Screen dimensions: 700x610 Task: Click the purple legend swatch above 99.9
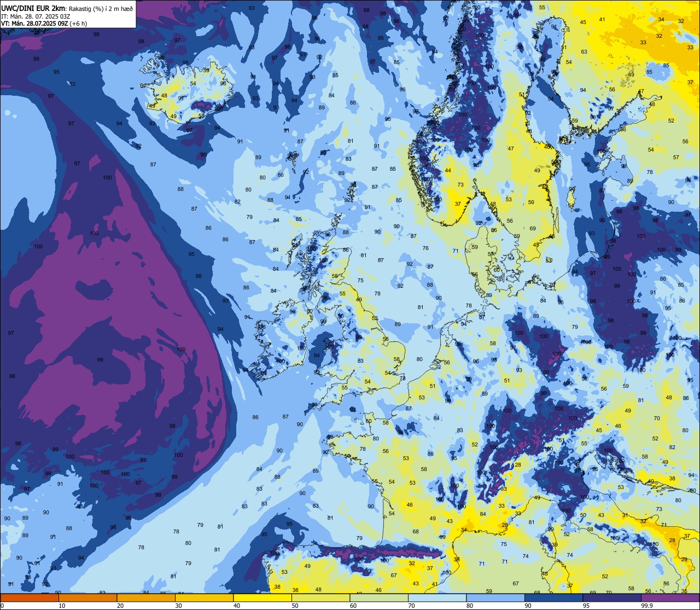[670, 597]
